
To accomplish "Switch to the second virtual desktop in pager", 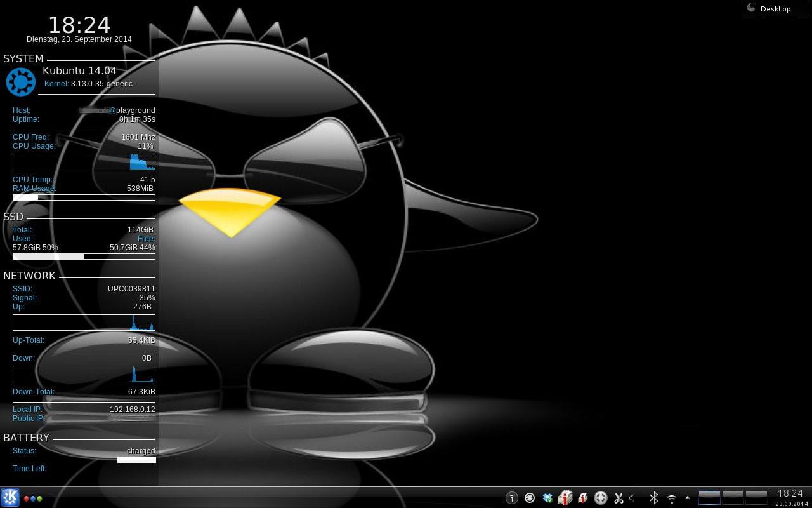I will pos(733,497).
